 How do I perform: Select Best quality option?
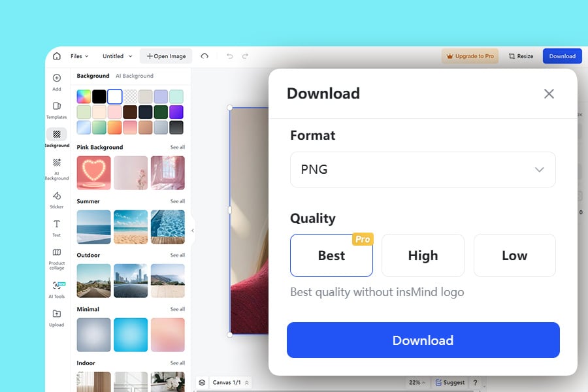[x=331, y=255]
